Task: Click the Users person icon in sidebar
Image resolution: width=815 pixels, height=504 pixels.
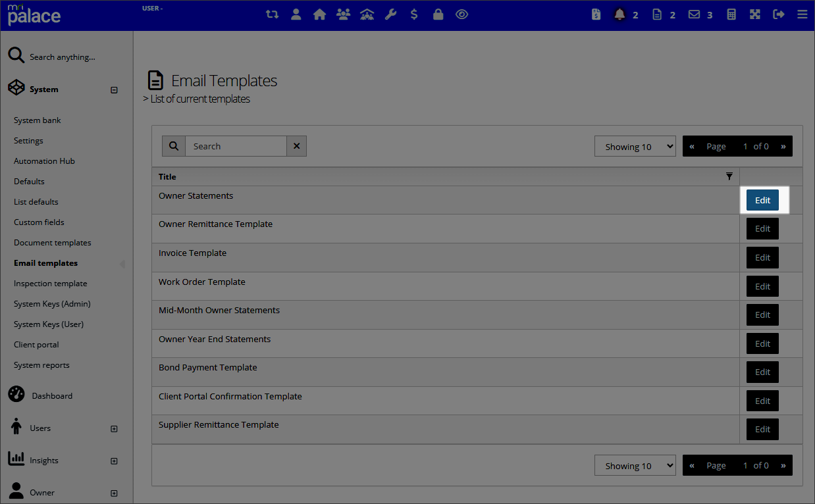Action: (x=16, y=426)
